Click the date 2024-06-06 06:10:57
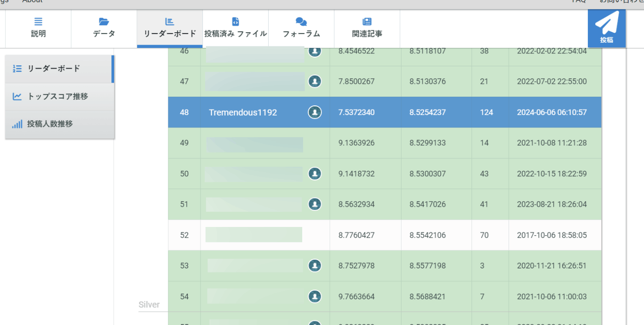This screenshot has width=644, height=325. point(552,112)
